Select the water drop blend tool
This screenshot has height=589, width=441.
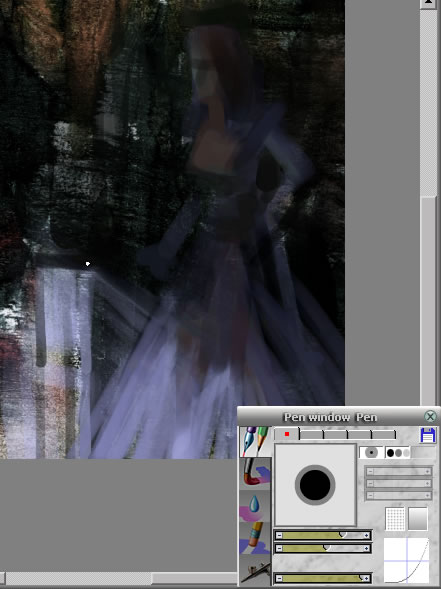pyautogui.click(x=255, y=506)
